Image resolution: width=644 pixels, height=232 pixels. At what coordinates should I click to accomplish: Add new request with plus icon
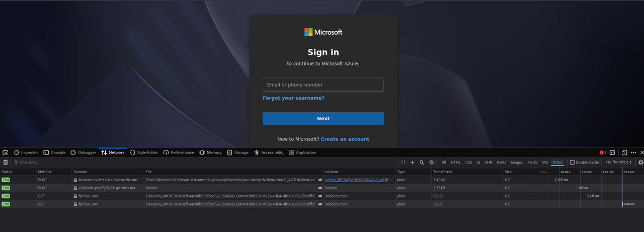pos(413,163)
